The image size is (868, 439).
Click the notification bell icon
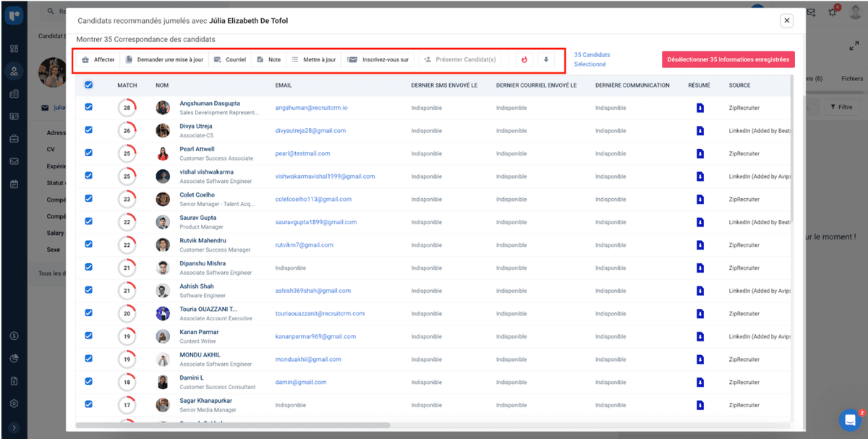833,12
